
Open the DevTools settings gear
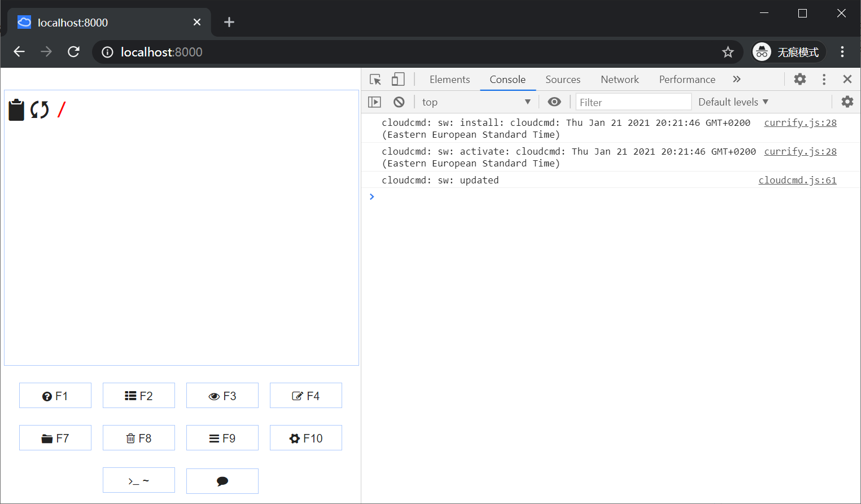(800, 79)
